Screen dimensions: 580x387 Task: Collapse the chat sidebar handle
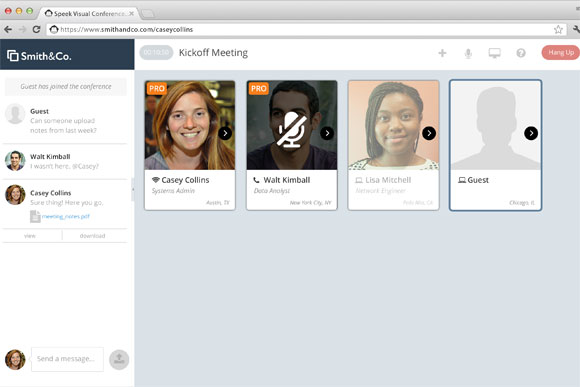(x=133, y=189)
